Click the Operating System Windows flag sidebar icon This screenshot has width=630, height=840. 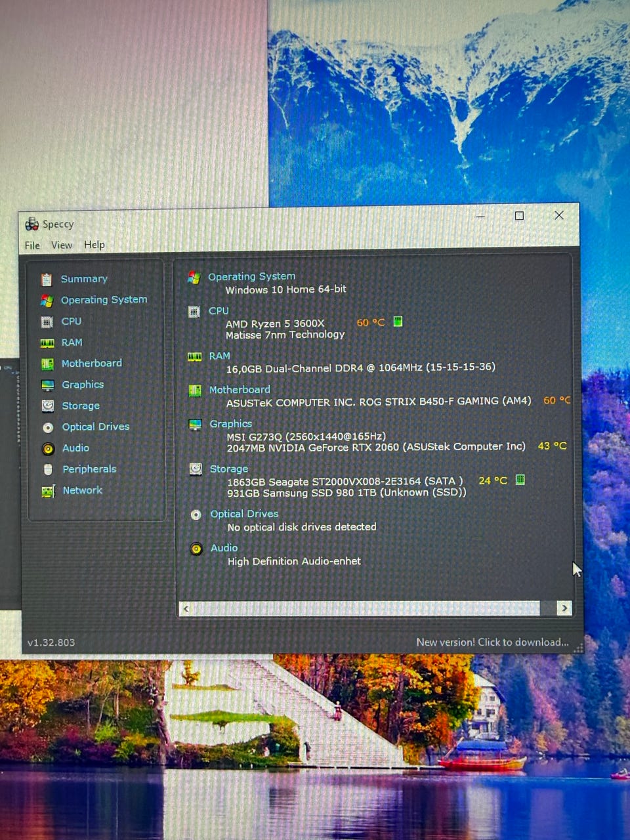(46, 301)
